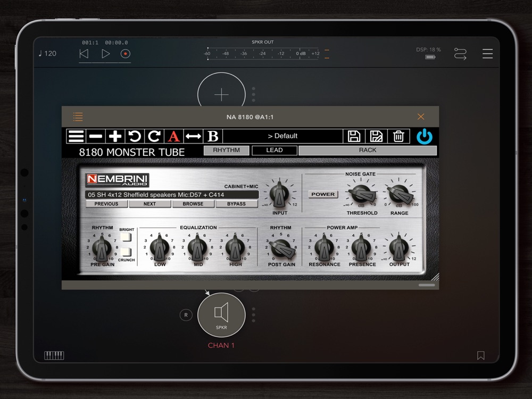Screen dimensions: 532x399
Task: Select preset slot A
Action: [x=174, y=136]
